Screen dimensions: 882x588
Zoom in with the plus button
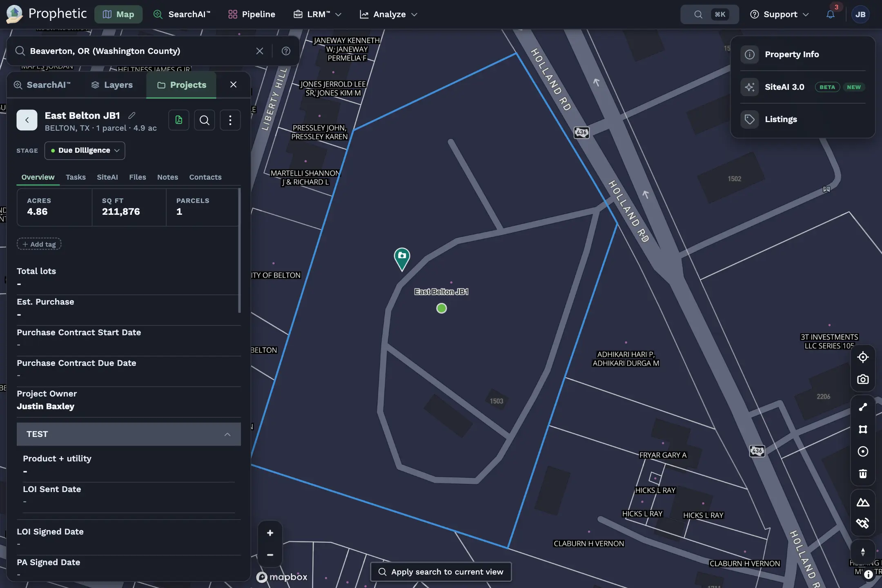click(x=270, y=533)
